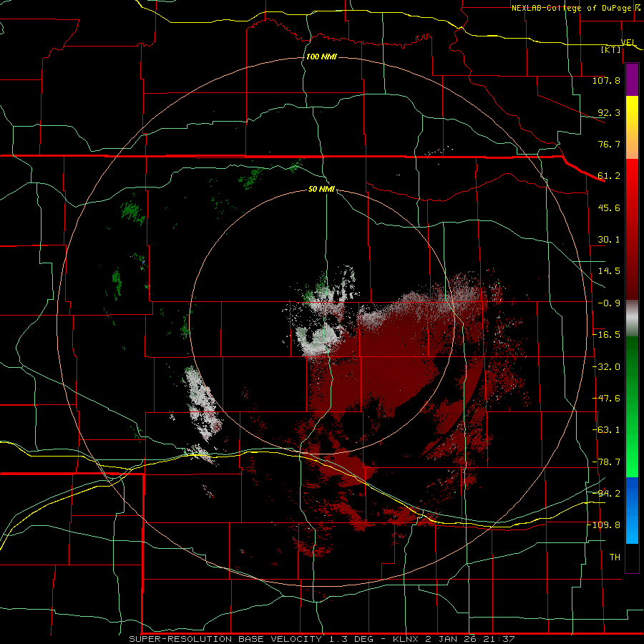644x644 pixels.
Task: Select the -109.8 value on velocity scale
Action: tap(604, 525)
